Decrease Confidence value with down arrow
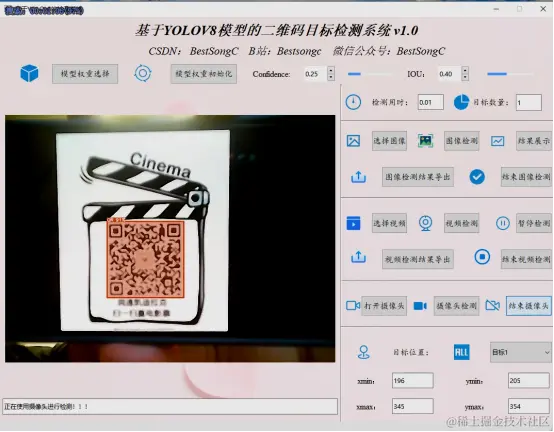This screenshot has height=432, width=554. (x=331, y=77)
